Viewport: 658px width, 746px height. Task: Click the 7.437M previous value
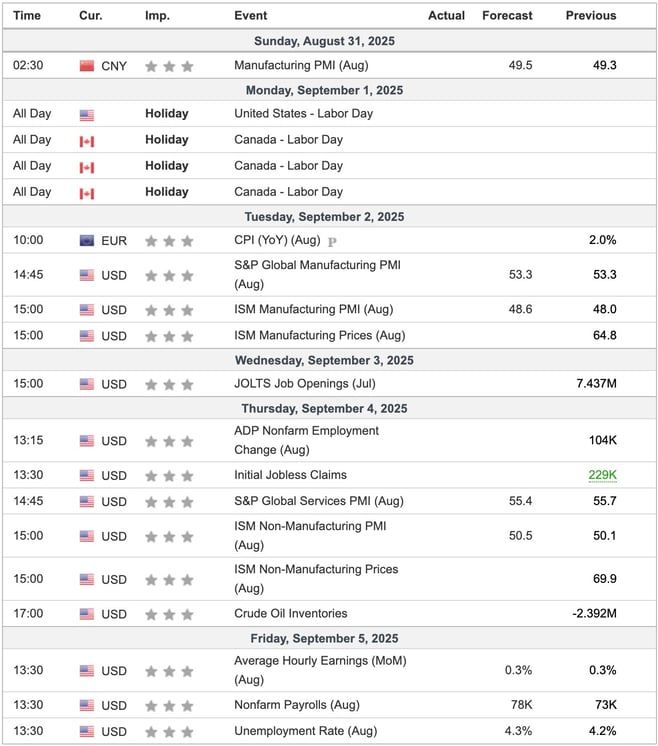point(596,383)
